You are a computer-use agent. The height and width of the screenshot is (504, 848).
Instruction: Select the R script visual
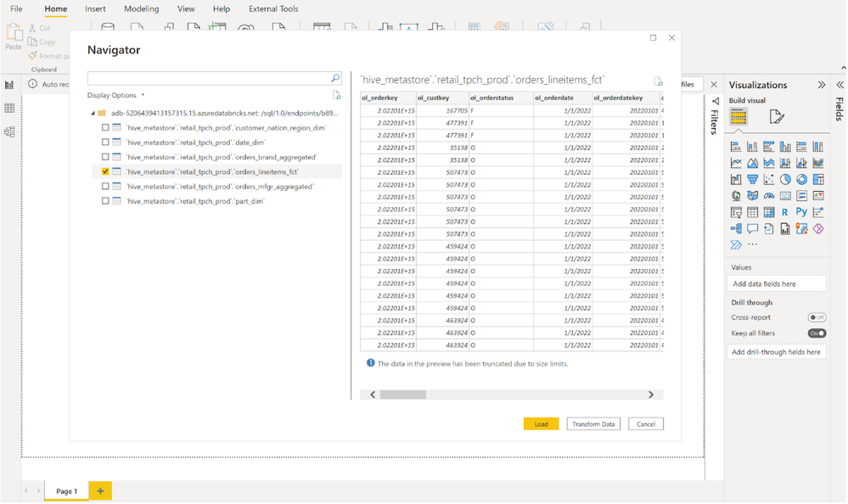[784, 212]
